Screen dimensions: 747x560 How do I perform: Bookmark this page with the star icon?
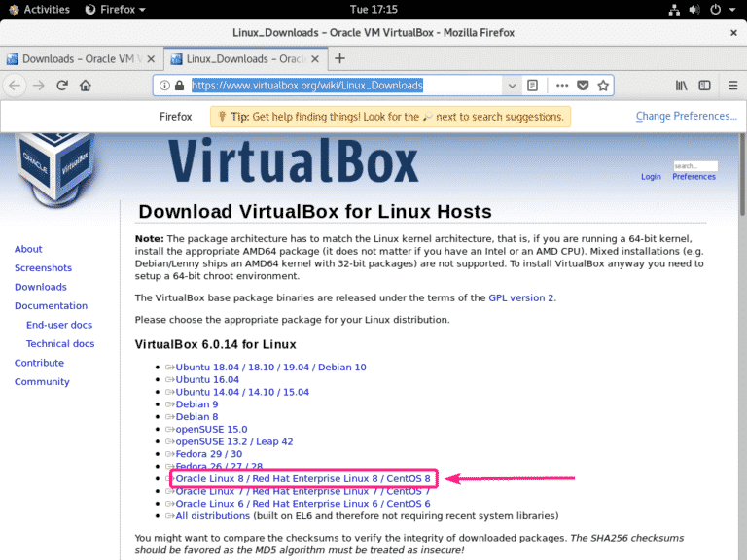click(x=603, y=86)
